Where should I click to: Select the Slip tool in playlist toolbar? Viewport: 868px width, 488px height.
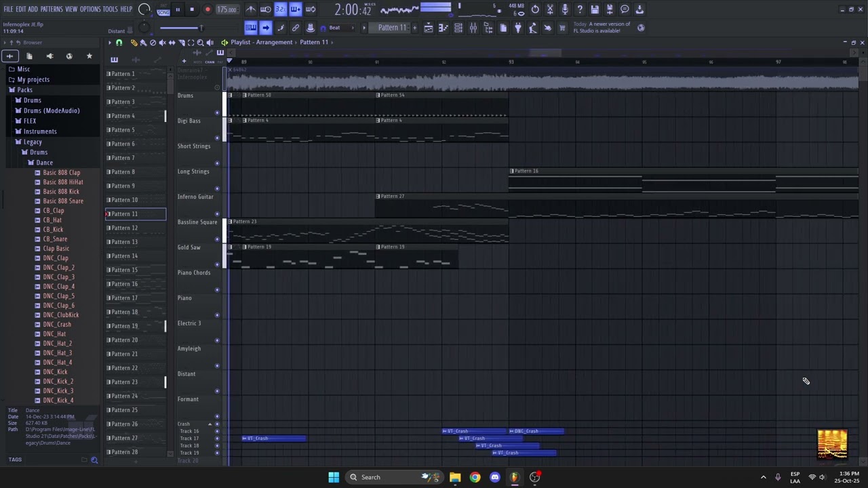pyautogui.click(x=172, y=42)
